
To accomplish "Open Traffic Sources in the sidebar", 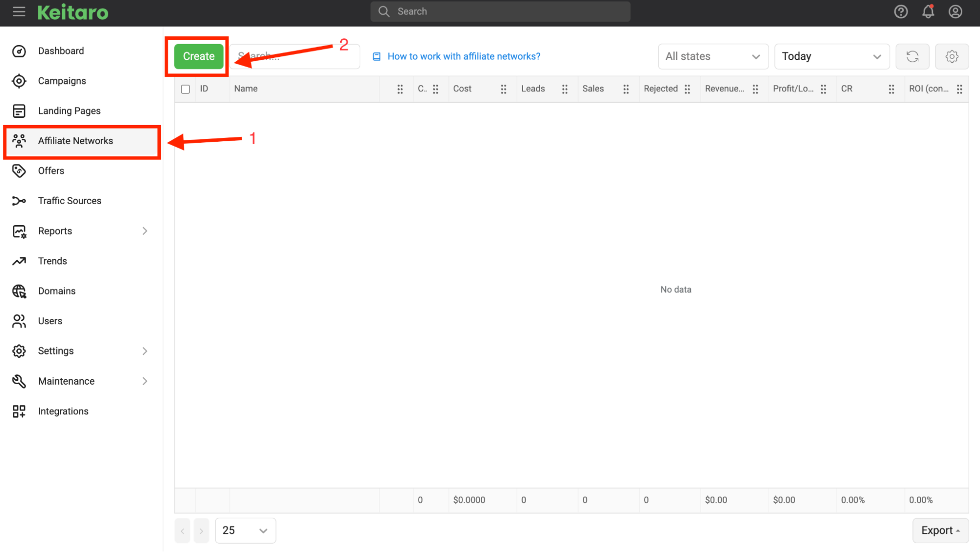I will click(x=81, y=201).
